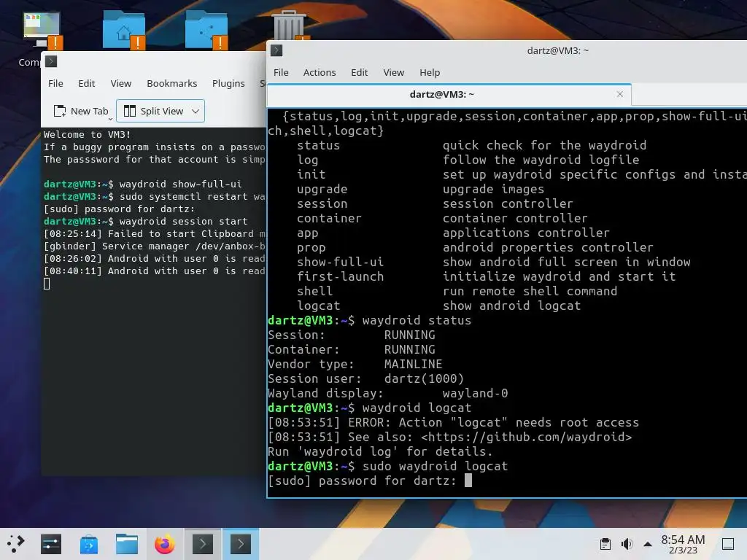The image size is (747, 560).
Task: Open the volume control tray icon
Action: click(x=627, y=544)
